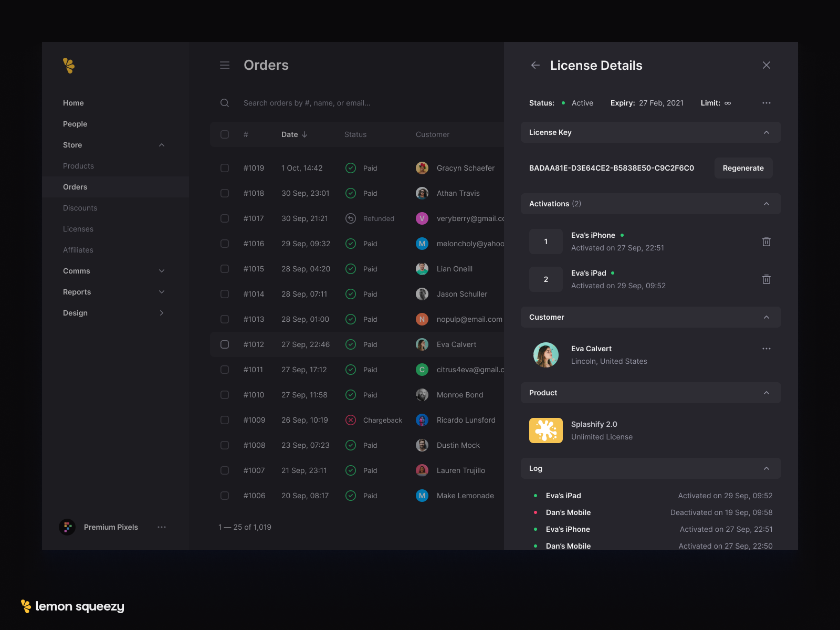840x630 pixels.
Task: Open the ellipsis menu beside Eva Calvert
Action: click(x=766, y=348)
